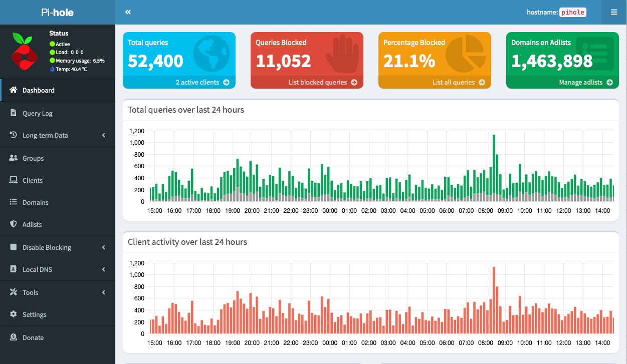The image size is (627, 364).
Task: Open the 2 active clients link
Action: [202, 82]
